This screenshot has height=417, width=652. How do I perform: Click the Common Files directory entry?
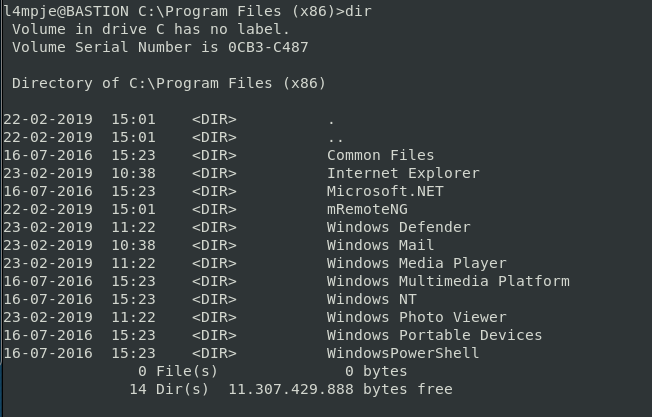click(x=380, y=155)
